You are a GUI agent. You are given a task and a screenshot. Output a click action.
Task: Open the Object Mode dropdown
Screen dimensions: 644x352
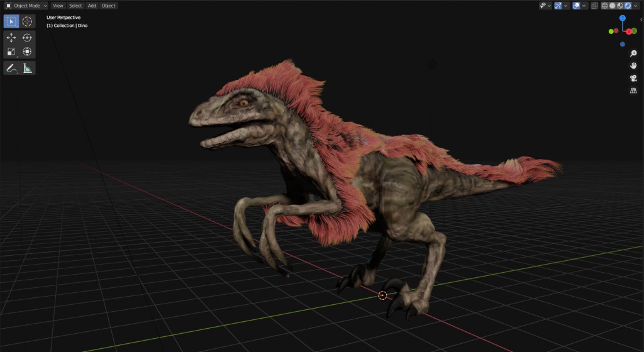(x=26, y=6)
